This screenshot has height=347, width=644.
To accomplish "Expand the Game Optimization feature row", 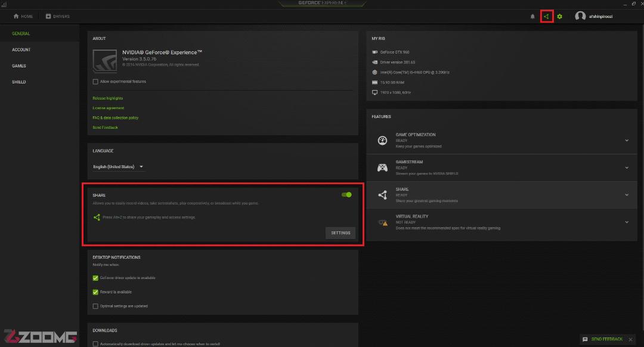I will 501,141.
